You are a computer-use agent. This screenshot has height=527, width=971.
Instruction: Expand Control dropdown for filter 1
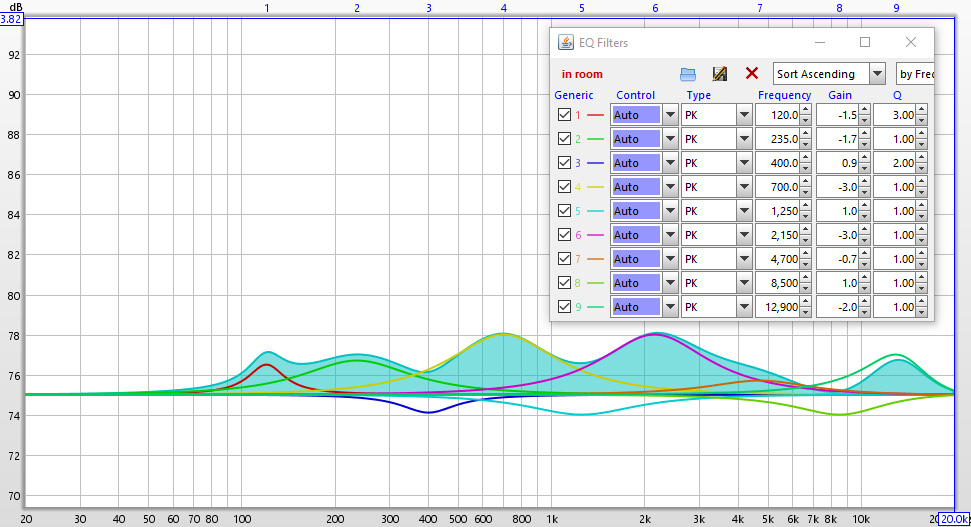point(670,115)
